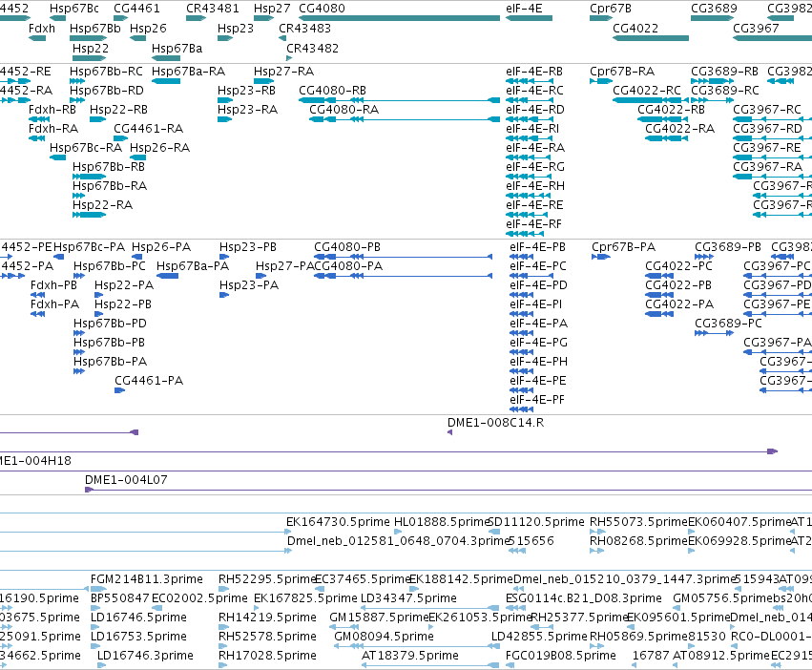This screenshot has width=812, height=670.
Task: Select the ESG0114c.B21_D08.3prime EST label
Action: 584,598
